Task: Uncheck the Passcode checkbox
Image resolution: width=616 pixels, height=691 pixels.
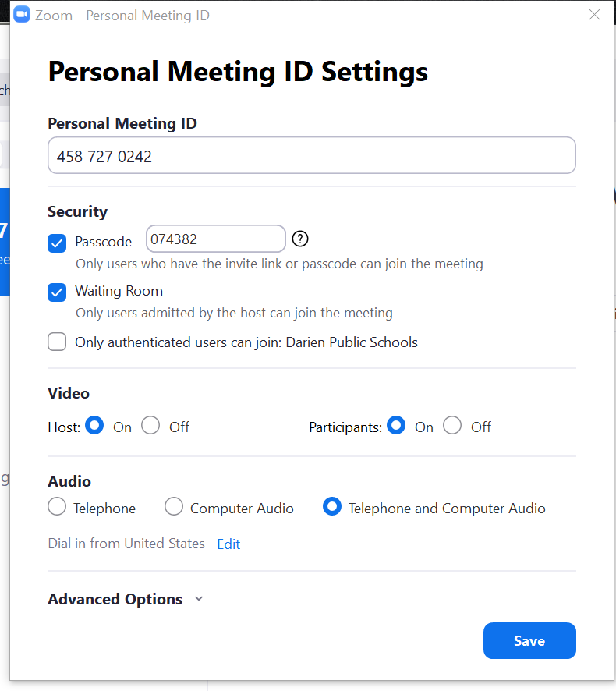Action: click(x=57, y=243)
